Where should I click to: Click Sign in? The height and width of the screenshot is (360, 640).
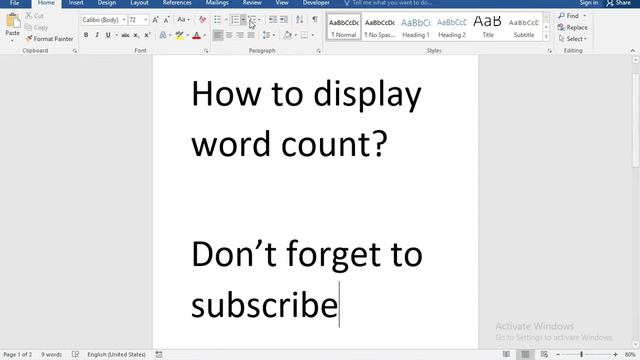coord(589,3)
